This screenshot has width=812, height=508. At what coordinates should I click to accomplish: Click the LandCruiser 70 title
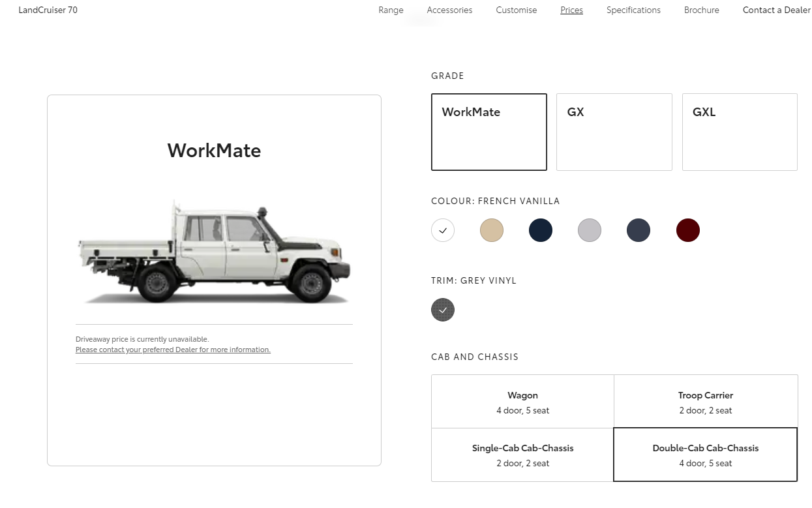pyautogui.click(x=48, y=10)
